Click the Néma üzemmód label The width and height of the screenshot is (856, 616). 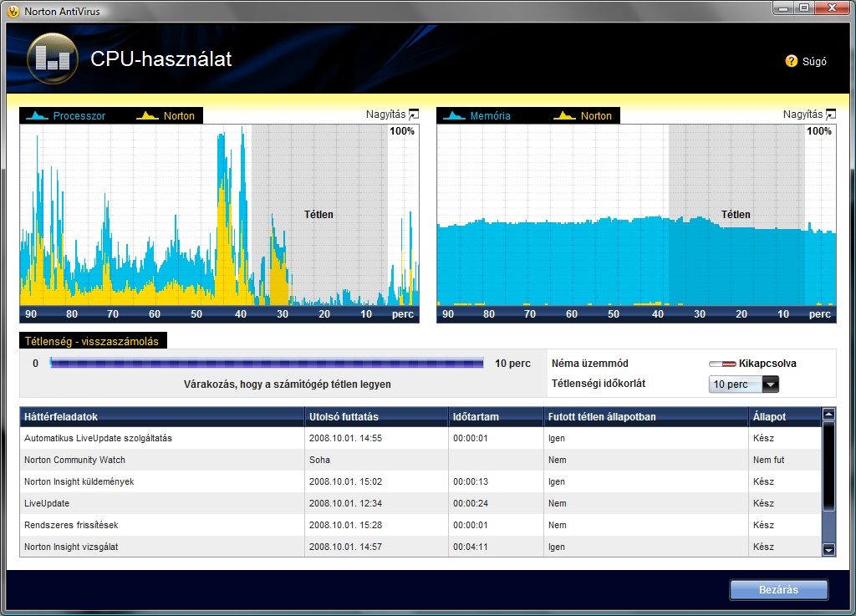pos(589,364)
